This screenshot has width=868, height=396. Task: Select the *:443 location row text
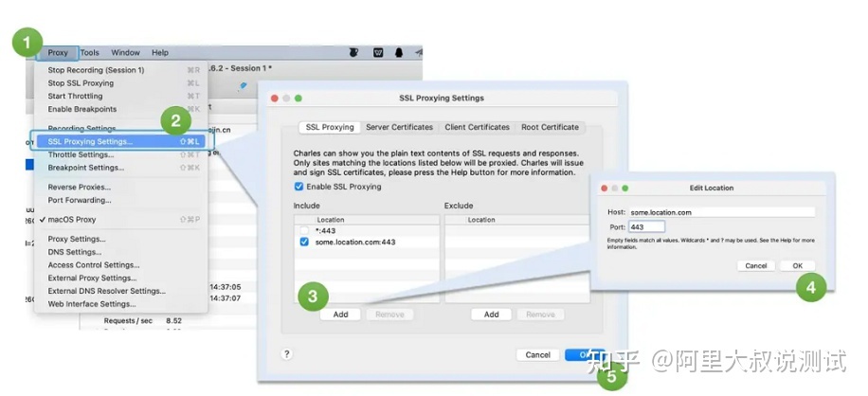coord(326,230)
